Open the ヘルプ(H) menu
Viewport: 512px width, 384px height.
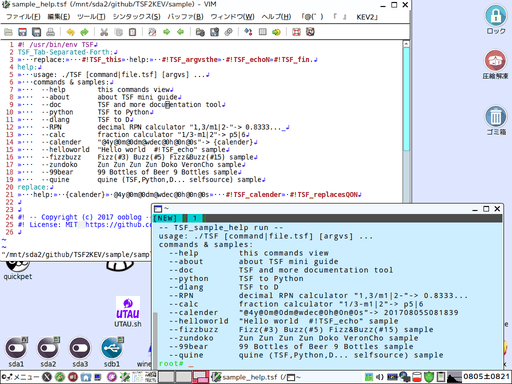tap(276, 17)
